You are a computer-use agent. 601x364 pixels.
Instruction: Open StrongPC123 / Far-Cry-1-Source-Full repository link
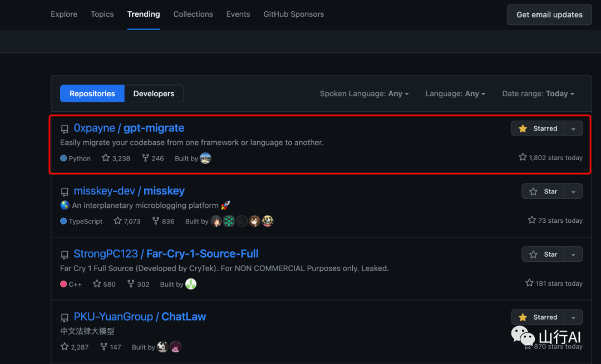(166, 253)
